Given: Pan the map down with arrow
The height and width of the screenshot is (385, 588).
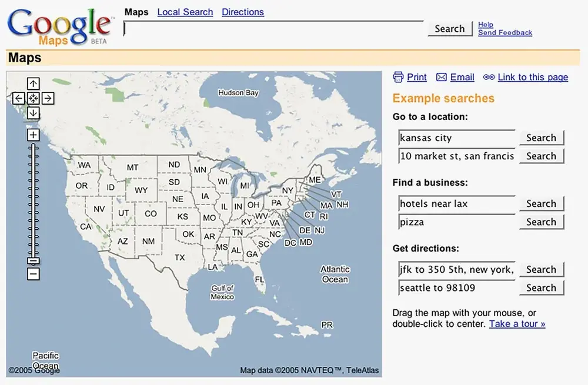Looking at the screenshot, I should (34, 112).
